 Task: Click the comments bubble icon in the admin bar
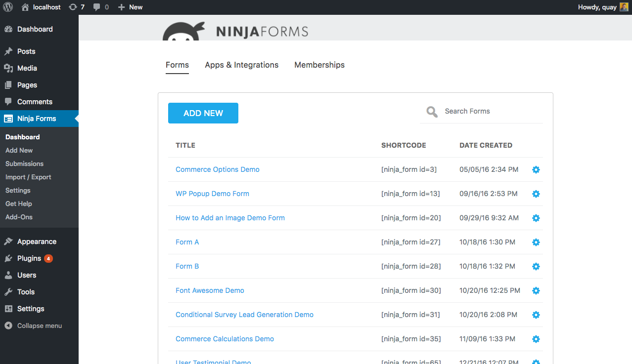coord(96,7)
